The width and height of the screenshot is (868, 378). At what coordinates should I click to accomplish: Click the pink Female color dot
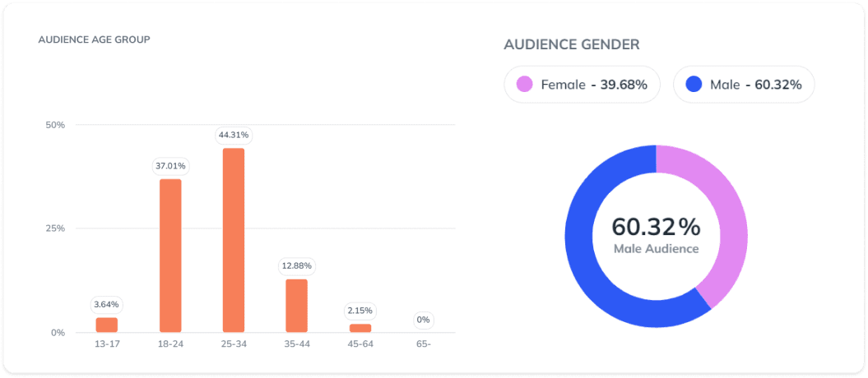click(524, 85)
